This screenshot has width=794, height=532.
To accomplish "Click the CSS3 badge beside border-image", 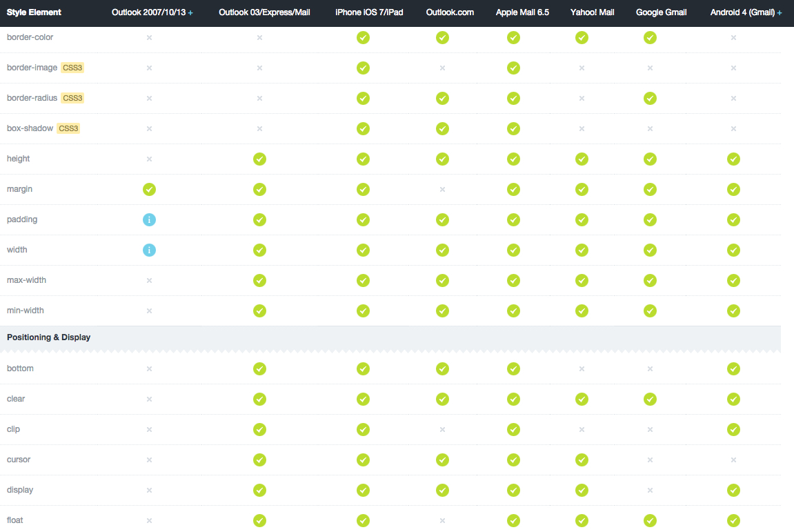I will point(72,68).
